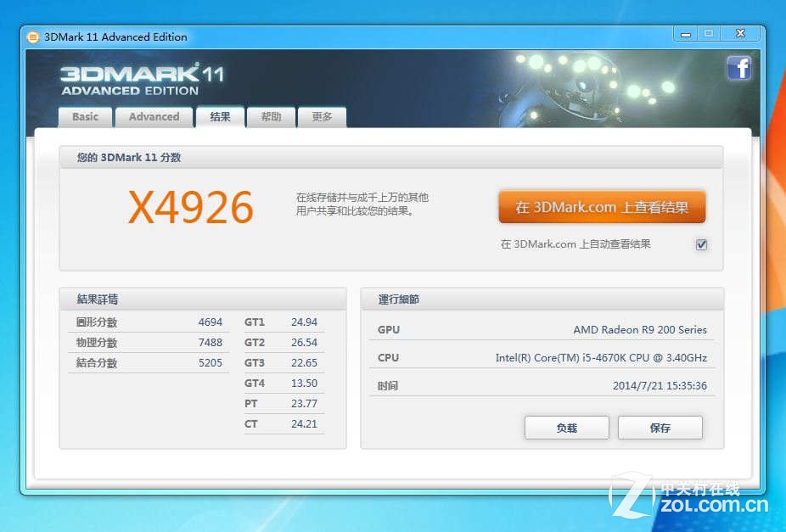786x532 pixels.
Task: Click the 负载 button
Action: point(567,428)
